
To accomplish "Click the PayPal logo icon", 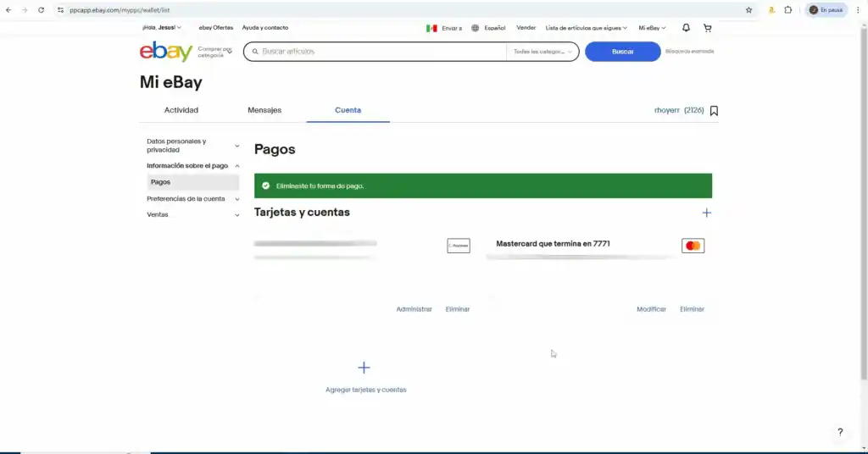I will tap(459, 246).
